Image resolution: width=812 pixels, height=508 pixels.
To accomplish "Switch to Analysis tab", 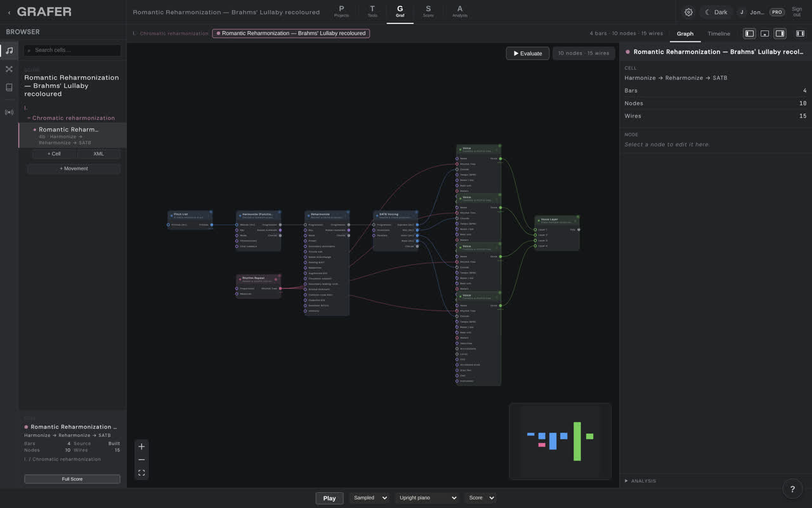I will pos(460,11).
